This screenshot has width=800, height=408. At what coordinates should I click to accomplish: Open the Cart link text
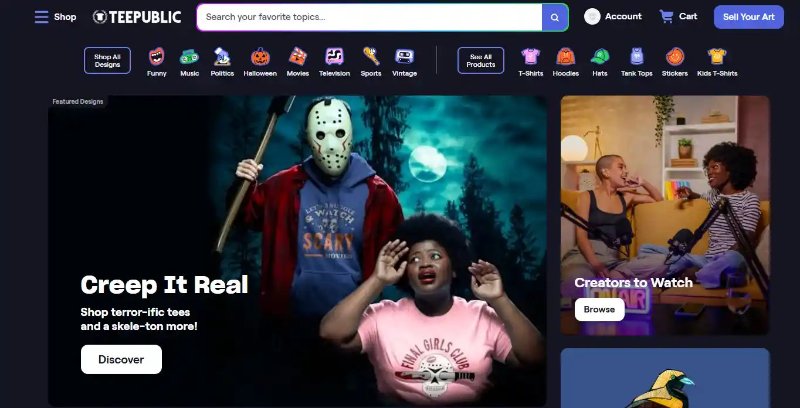coord(688,16)
